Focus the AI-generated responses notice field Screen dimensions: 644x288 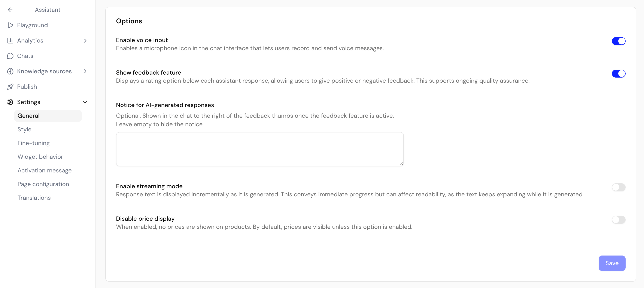(x=260, y=149)
